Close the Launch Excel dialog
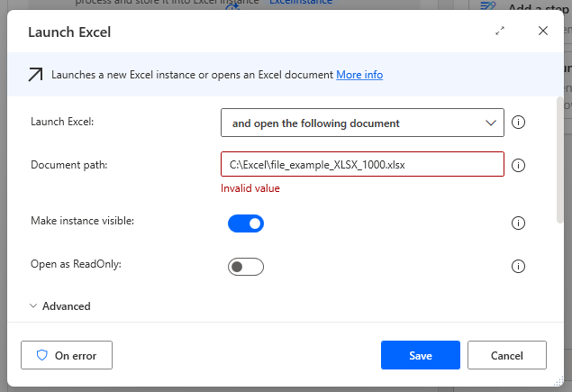 [x=543, y=31]
